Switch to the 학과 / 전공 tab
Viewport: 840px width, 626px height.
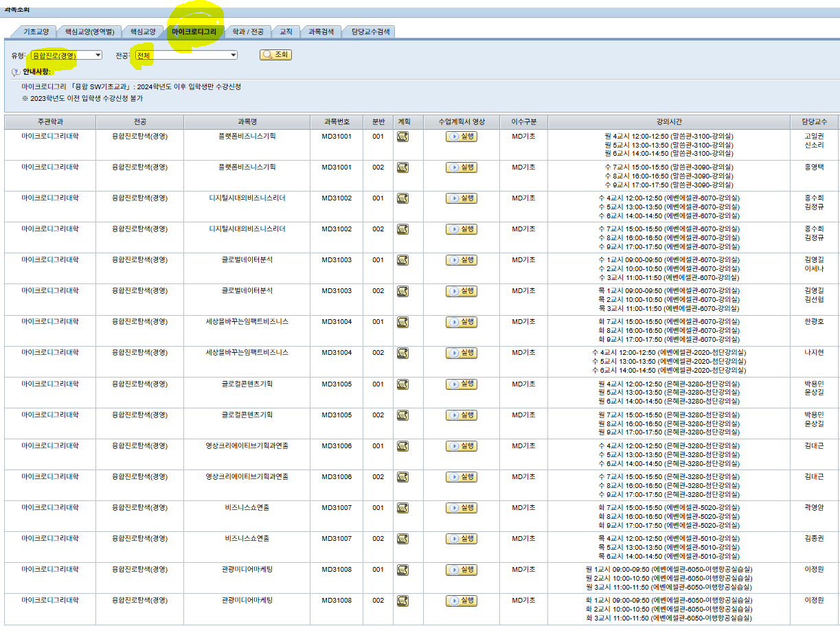[248, 32]
